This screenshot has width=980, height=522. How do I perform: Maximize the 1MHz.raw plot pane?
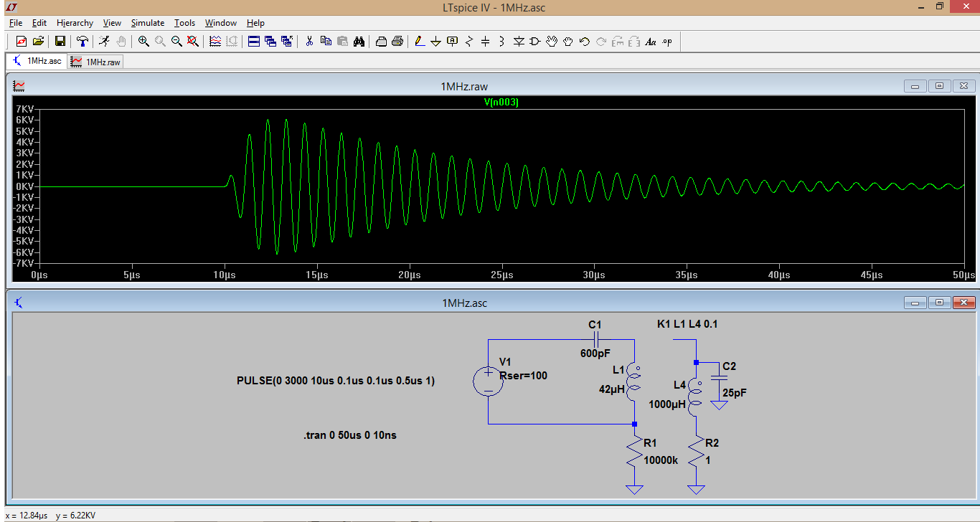[x=939, y=86]
